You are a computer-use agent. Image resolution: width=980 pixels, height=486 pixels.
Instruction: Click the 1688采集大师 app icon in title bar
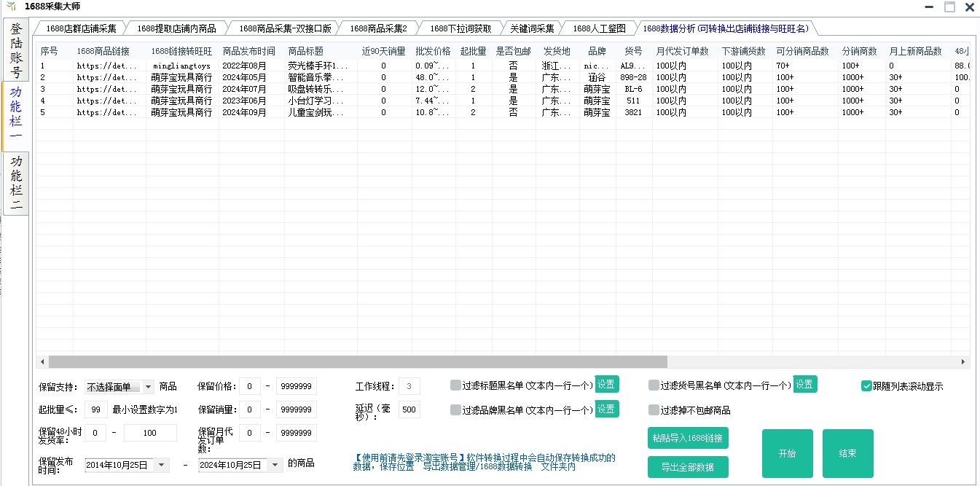[x=12, y=7]
